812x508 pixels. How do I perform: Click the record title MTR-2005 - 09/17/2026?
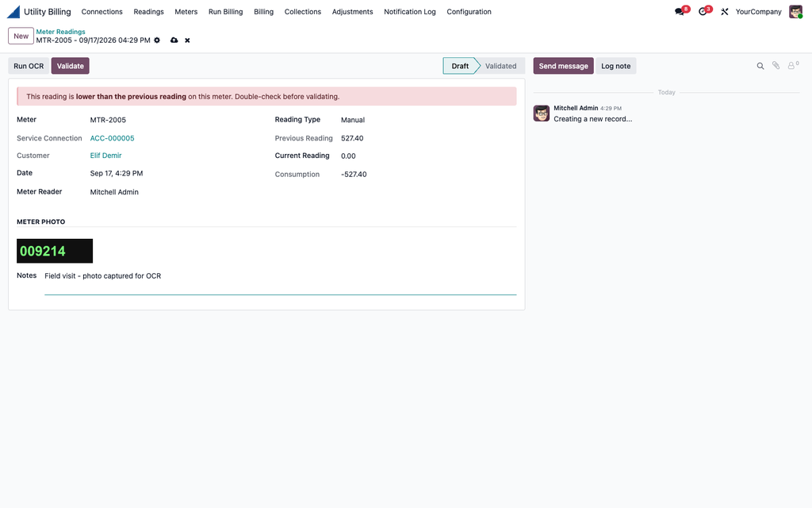(94, 40)
